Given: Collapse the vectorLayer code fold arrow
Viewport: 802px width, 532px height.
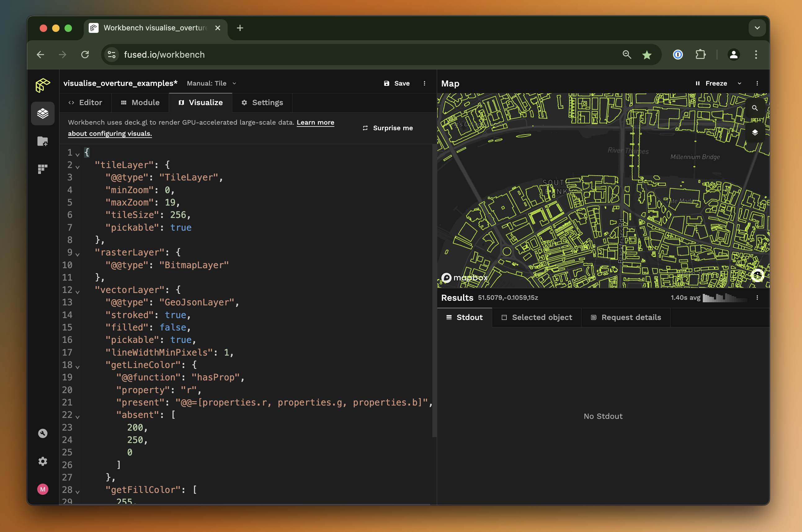Looking at the screenshot, I should 78,292.
